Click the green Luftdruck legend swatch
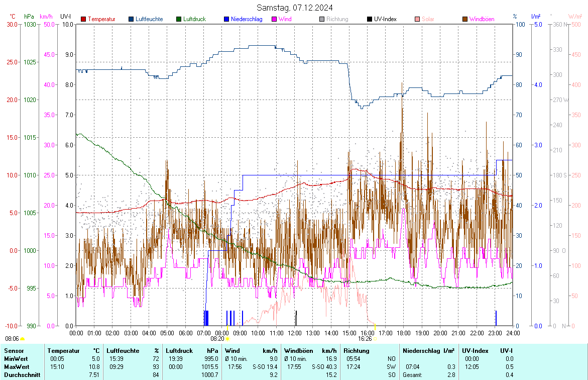 tap(179, 19)
